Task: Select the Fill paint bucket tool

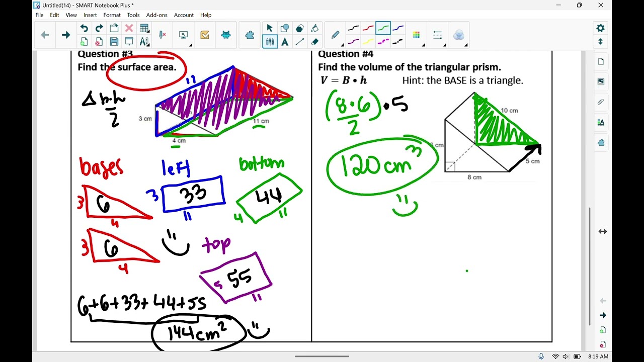Action: tap(315, 28)
